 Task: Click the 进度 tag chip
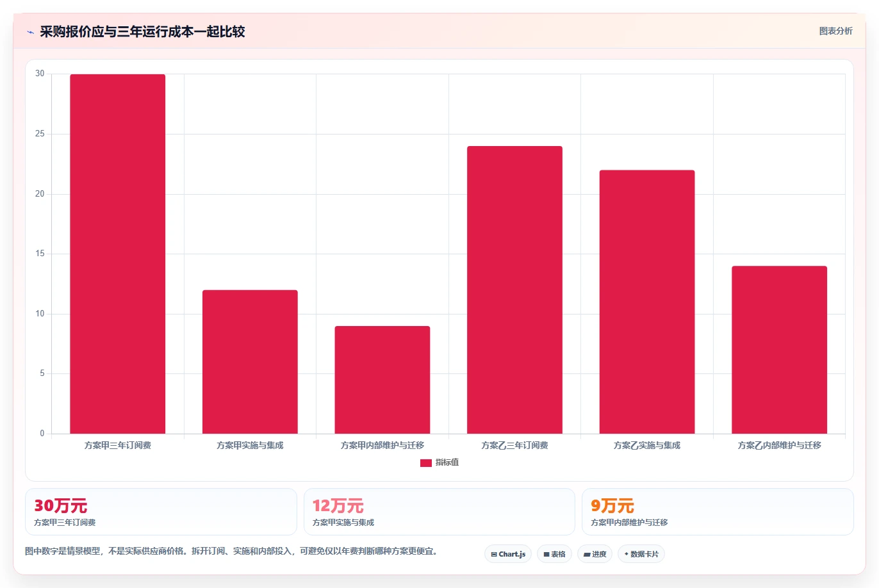(x=595, y=554)
